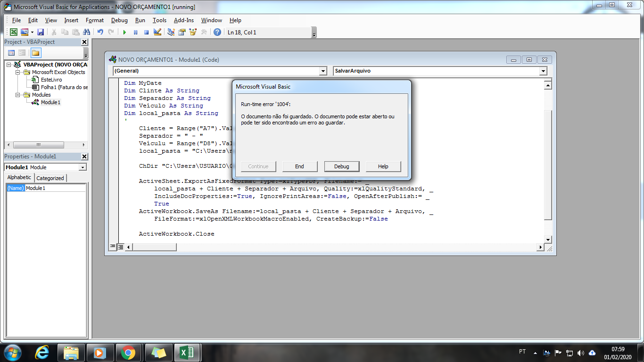Select the Modules folder label
Image resolution: width=644 pixels, height=362 pixels.
tap(41, 95)
